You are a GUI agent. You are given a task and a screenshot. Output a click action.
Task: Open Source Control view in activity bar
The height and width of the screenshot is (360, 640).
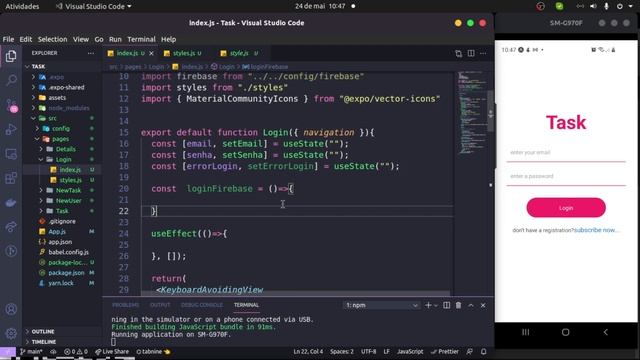click(11, 105)
